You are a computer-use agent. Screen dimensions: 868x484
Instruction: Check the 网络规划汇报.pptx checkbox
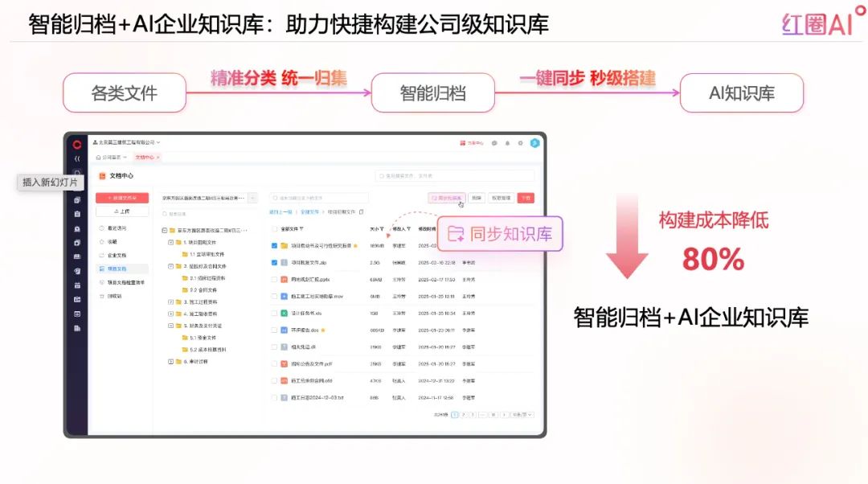(x=274, y=279)
